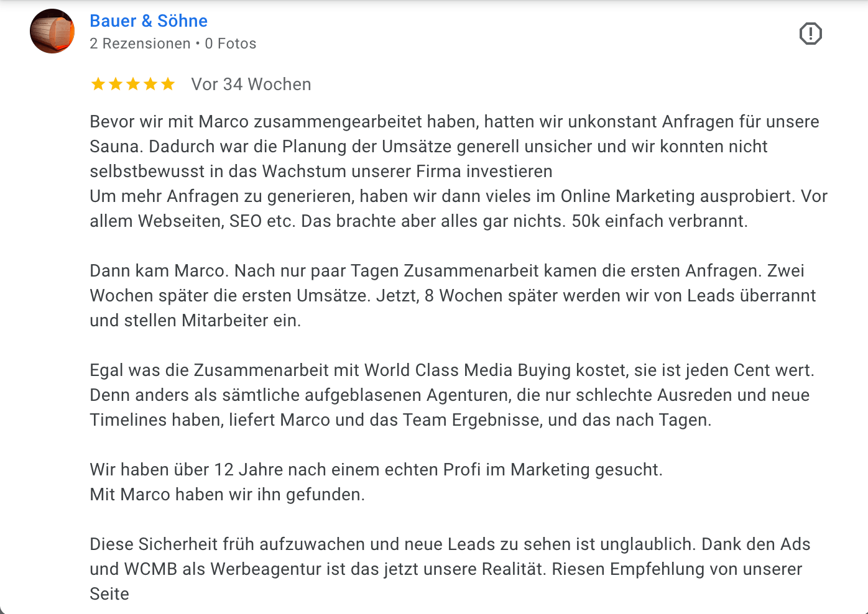Select the fifth rating star
This screenshot has width=868, height=614.
click(x=168, y=84)
